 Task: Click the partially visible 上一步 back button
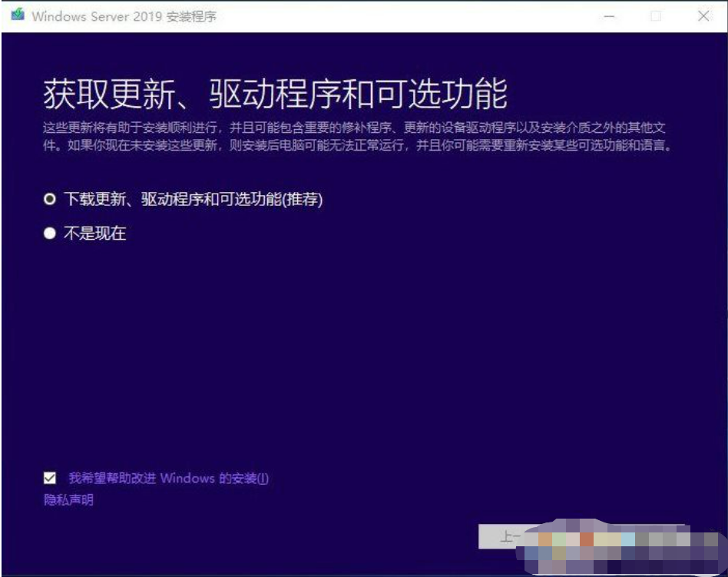(x=508, y=537)
